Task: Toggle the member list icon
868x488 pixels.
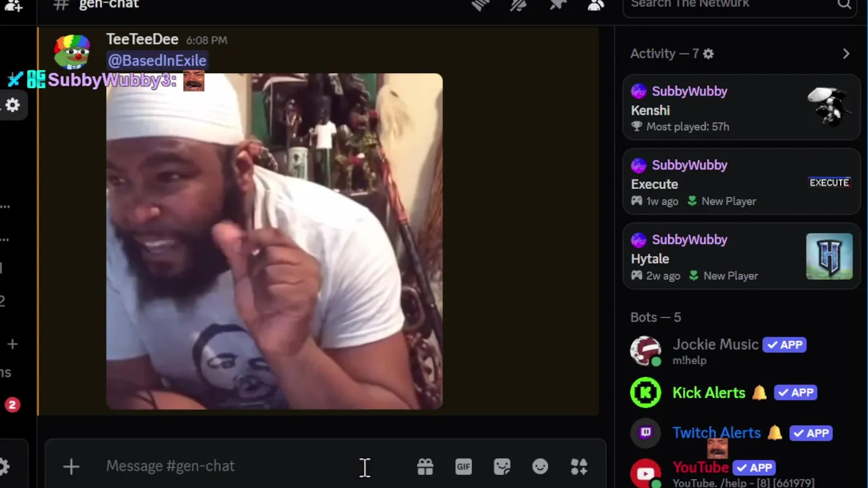Action: pos(596,5)
